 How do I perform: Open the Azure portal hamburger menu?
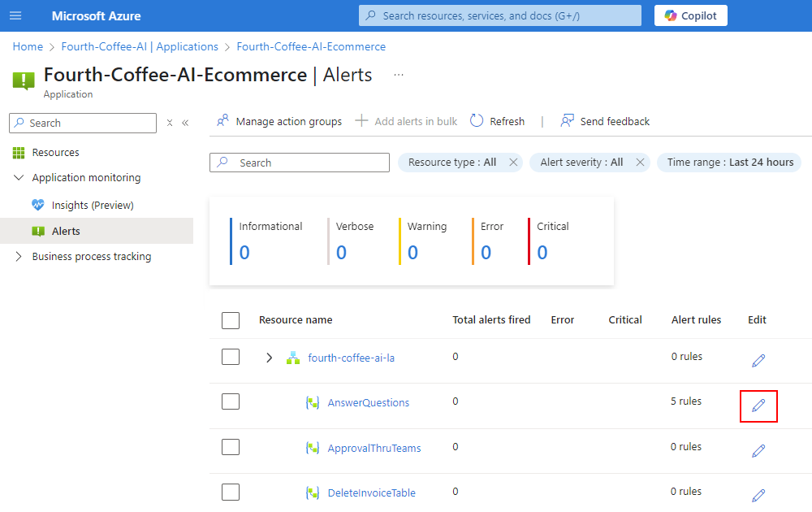pos(15,16)
